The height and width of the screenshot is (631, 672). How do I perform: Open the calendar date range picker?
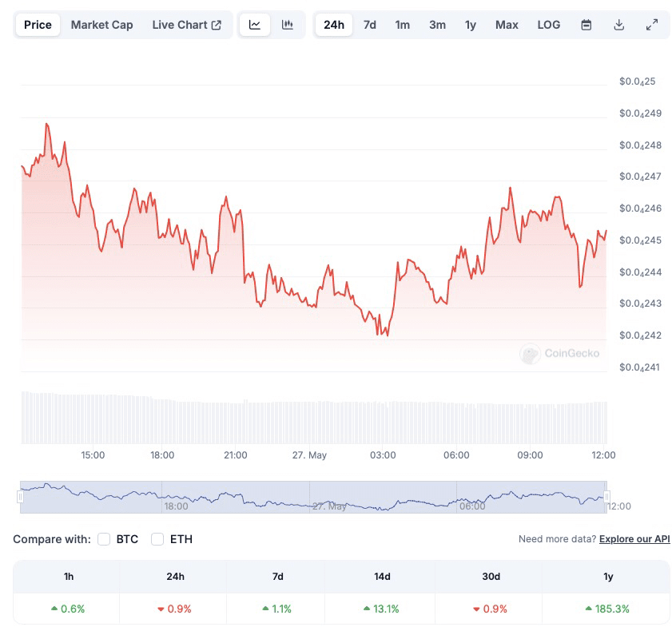click(587, 25)
